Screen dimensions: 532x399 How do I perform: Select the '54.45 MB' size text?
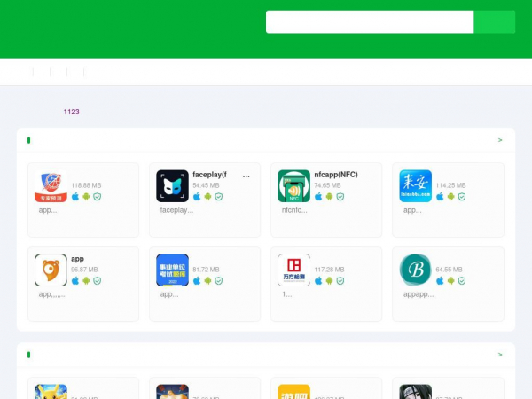coord(206,185)
